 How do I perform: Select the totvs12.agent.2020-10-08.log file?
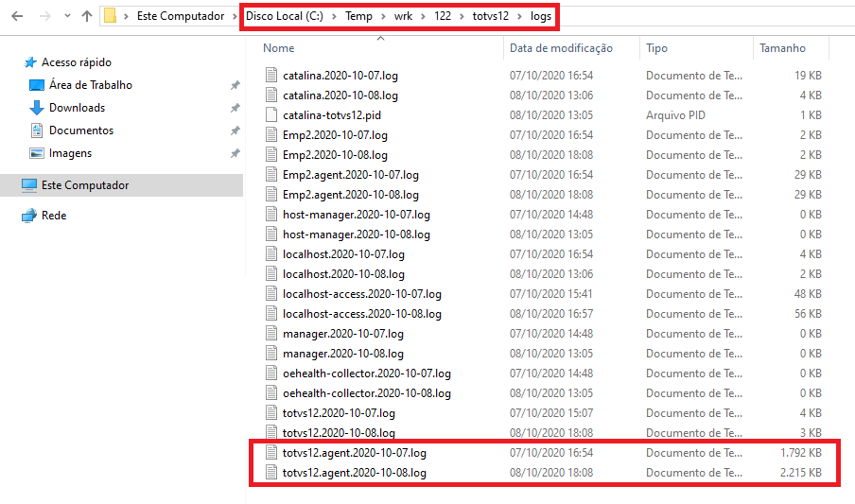point(354,473)
